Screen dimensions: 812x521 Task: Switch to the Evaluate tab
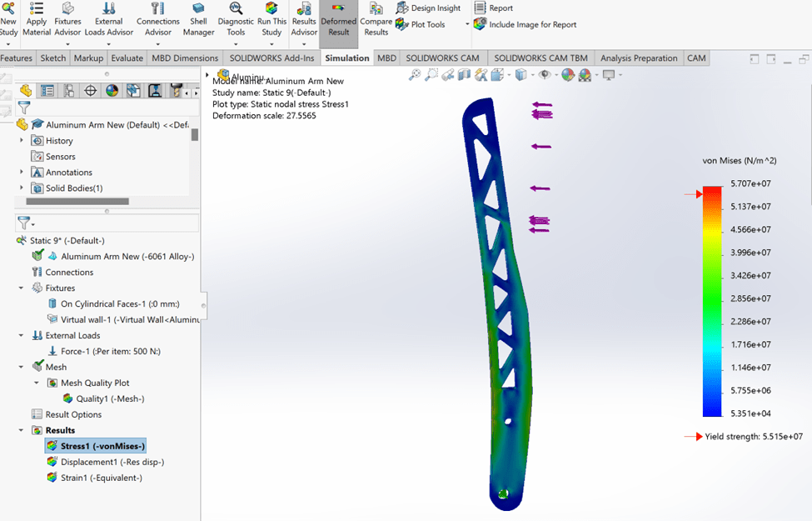click(x=127, y=58)
